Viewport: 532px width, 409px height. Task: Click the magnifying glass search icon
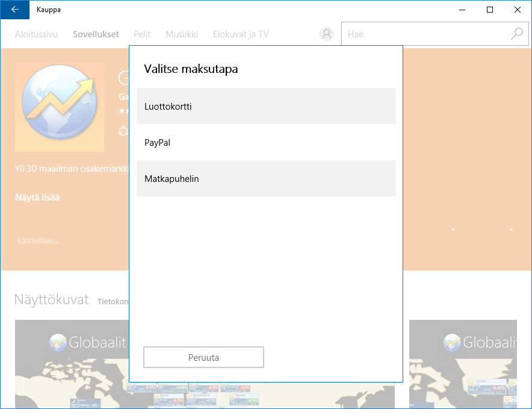tap(517, 34)
